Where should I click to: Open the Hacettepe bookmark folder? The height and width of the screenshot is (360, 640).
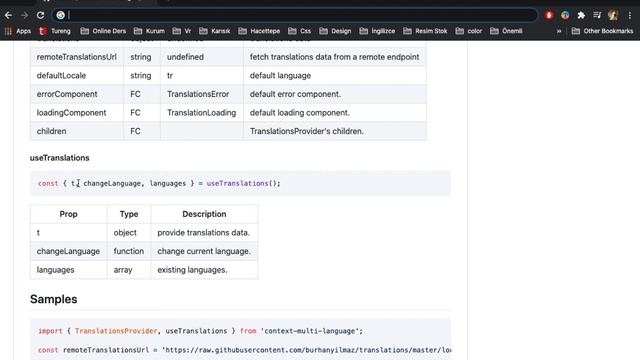[x=259, y=31]
